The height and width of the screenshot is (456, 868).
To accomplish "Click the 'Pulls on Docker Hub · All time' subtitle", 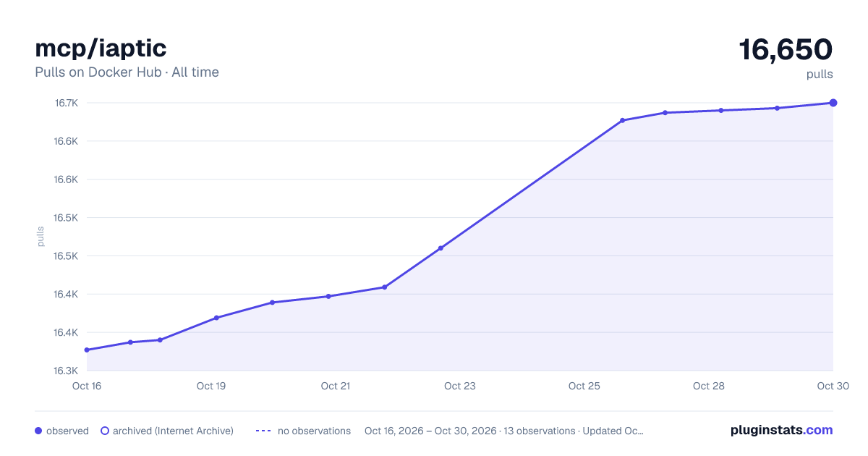I will coord(127,72).
